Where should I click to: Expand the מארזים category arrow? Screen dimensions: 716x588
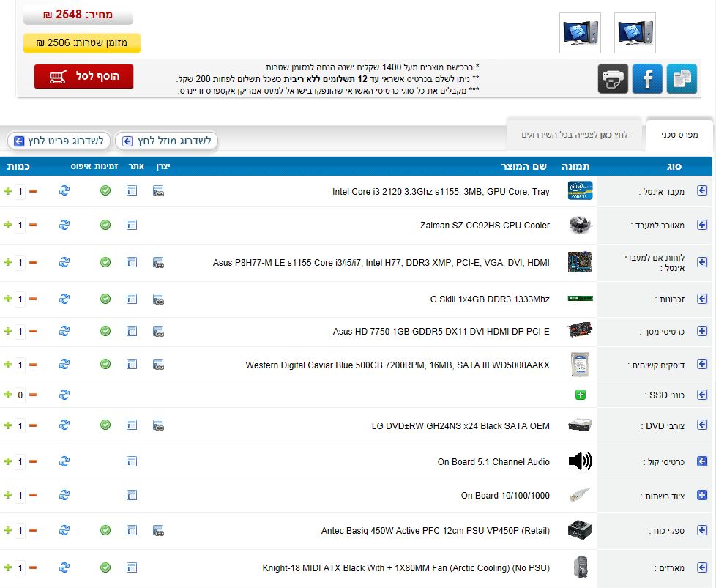coord(702,567)
